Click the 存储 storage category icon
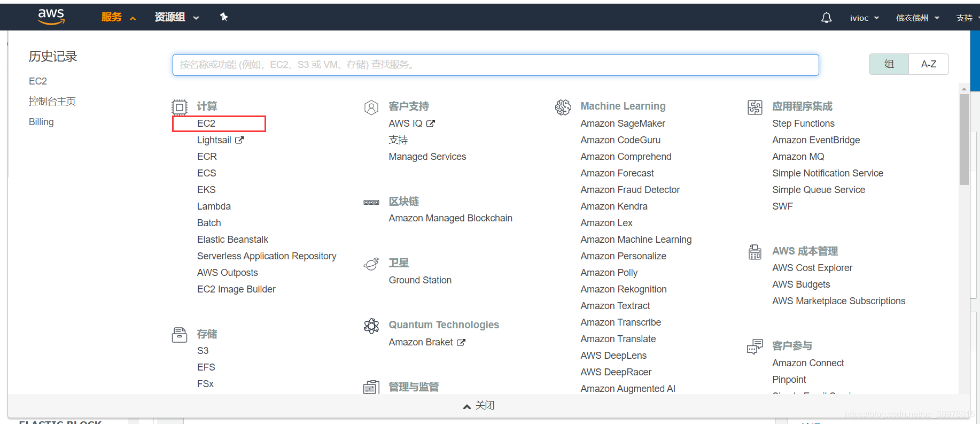Screen dimensions: 980x424 point(180,335)
